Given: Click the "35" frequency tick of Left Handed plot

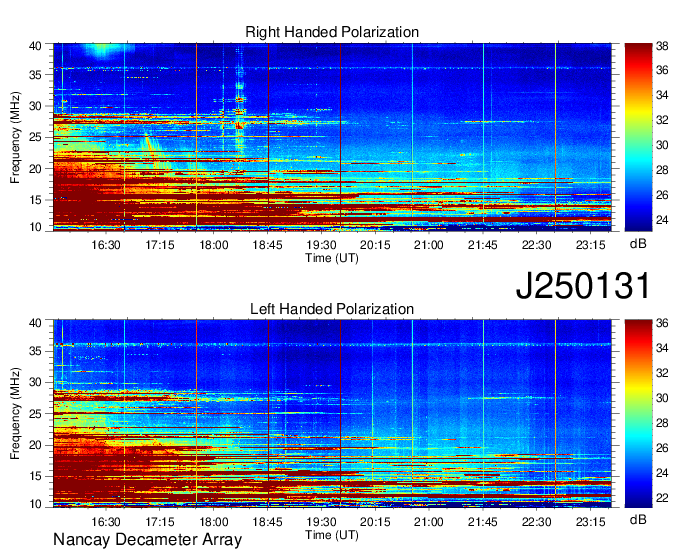Looking at the screenshot, I should coord(35,351).
